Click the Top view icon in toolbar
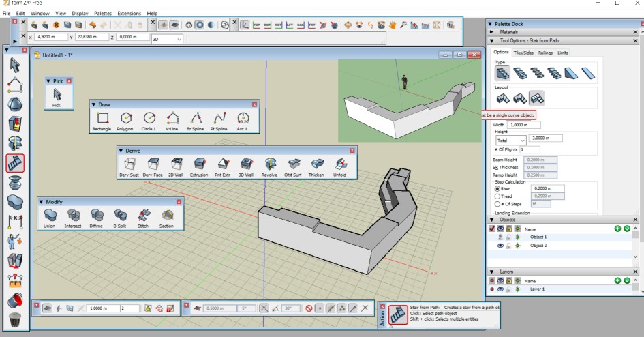Image resolution: width=644 pixels, height=337 pixels. [256, 25]
